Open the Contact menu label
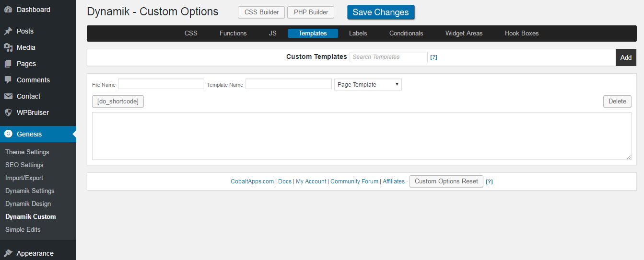644x260 pixels. click(28, 96)
